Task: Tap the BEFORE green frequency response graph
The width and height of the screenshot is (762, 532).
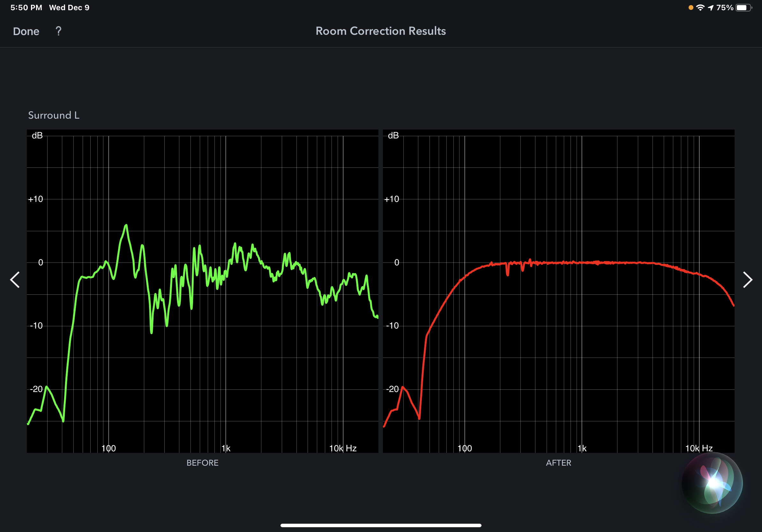Action: [x=202, y=291]
